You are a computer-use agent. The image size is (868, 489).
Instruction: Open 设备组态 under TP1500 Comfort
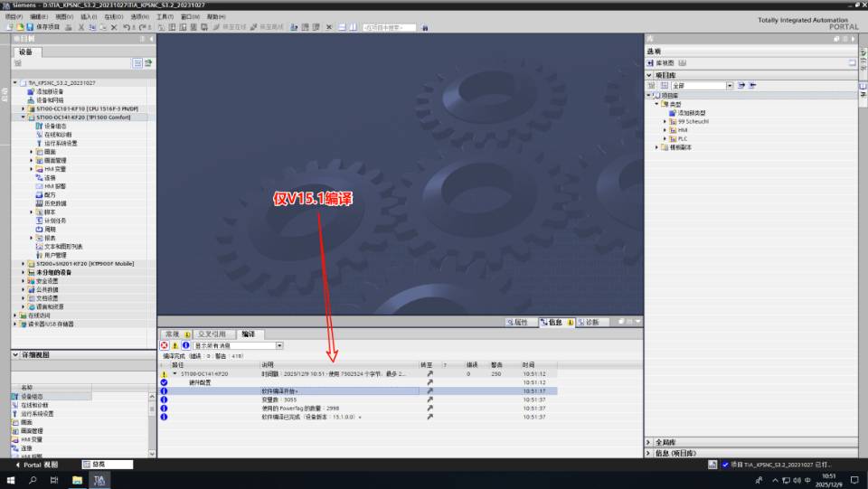[x=55, y=127]
